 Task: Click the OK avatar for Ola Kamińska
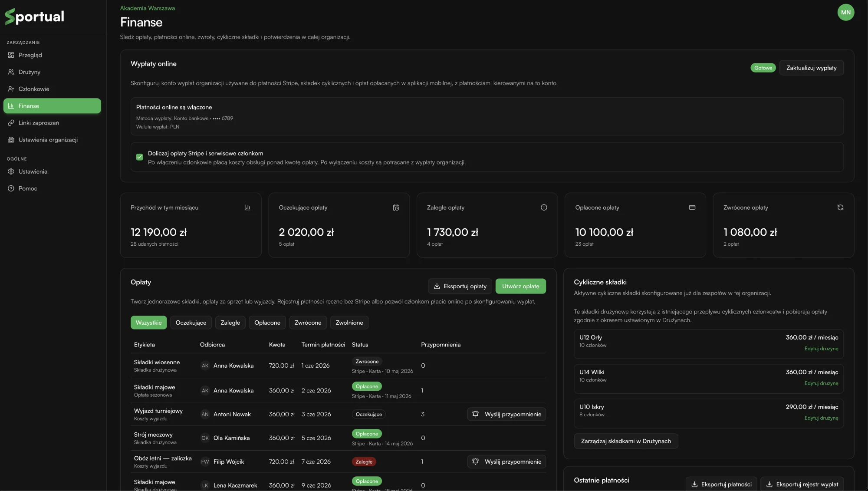205,438
